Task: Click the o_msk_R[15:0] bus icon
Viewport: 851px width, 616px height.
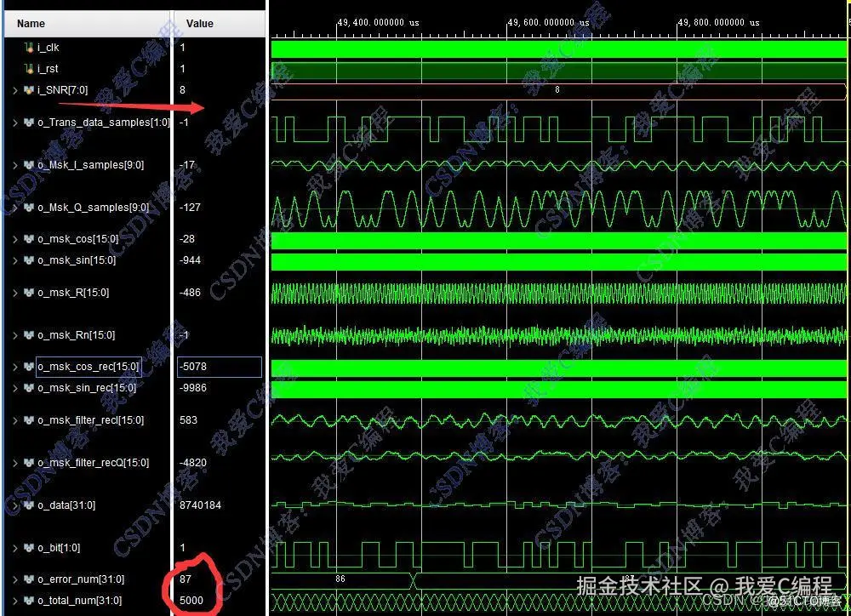Action: [x=29, y=293]
